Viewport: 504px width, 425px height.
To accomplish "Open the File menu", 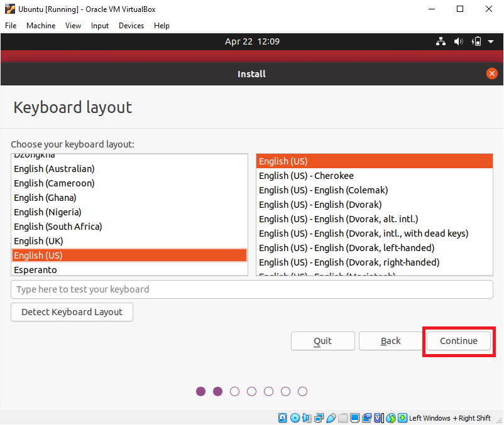I will click(11, 26).
